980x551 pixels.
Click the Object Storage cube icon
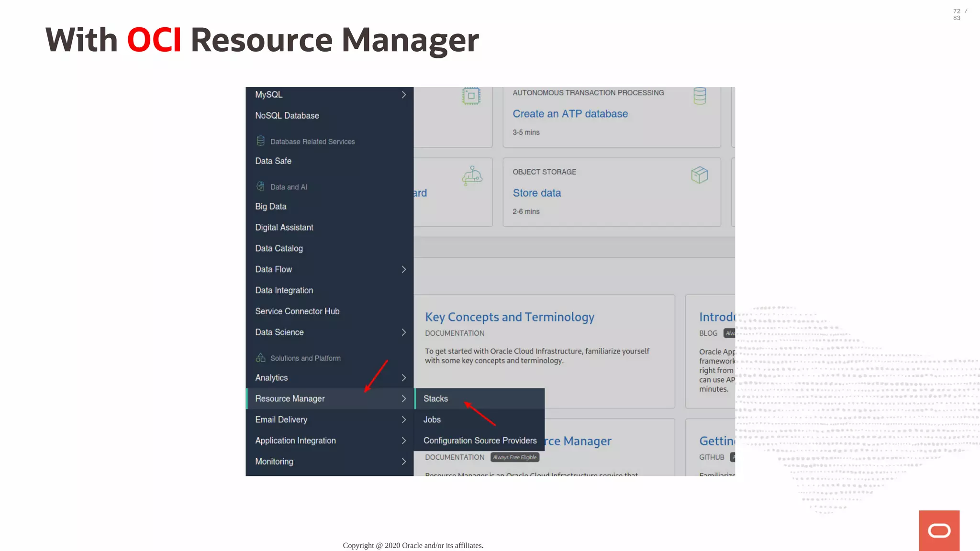tap(699, 175)
